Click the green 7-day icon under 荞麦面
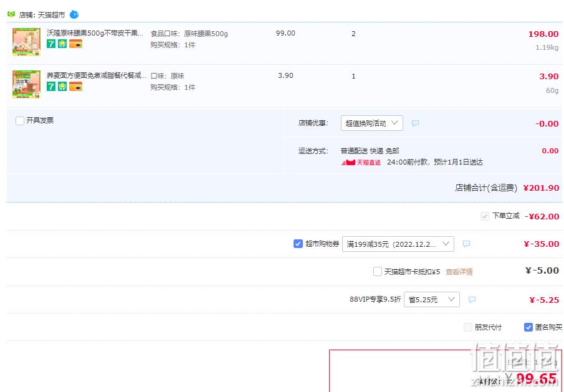 click(51, 86)
